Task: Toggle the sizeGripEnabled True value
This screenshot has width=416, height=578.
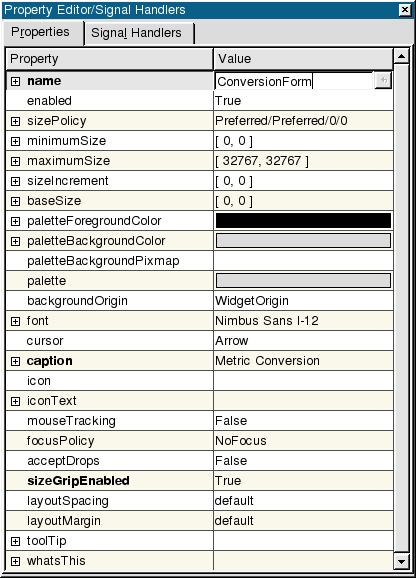Action: 303,481
